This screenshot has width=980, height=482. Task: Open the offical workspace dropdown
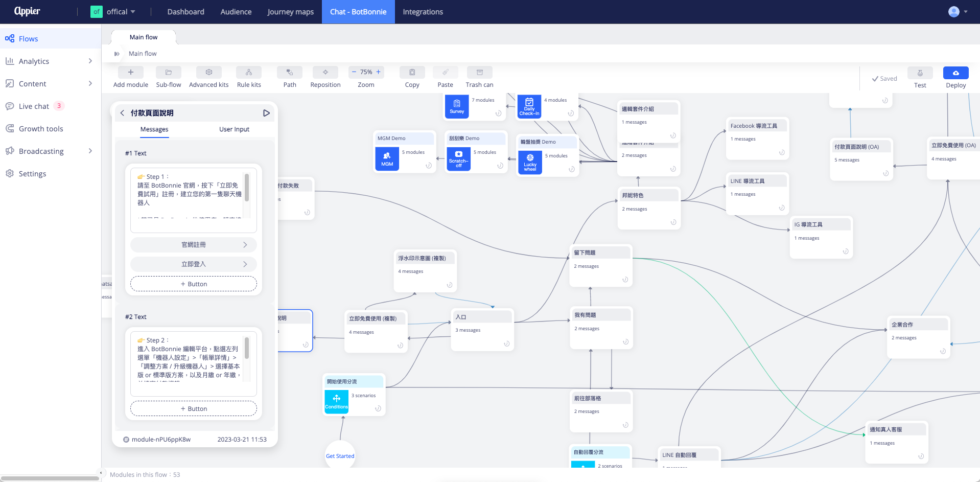tap(113, 12)
